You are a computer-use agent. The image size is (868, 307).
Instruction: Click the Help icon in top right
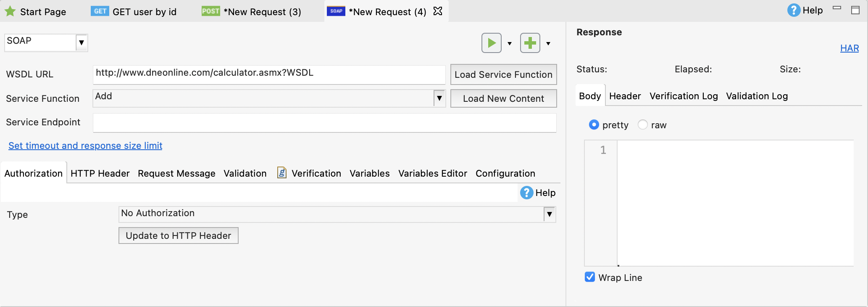pos(793,11)
